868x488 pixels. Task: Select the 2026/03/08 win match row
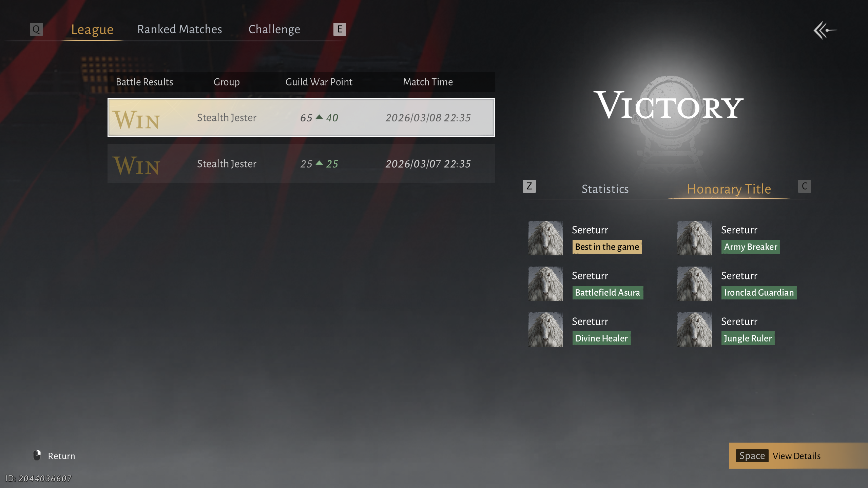pyautogui.click(x=301, y=118)
